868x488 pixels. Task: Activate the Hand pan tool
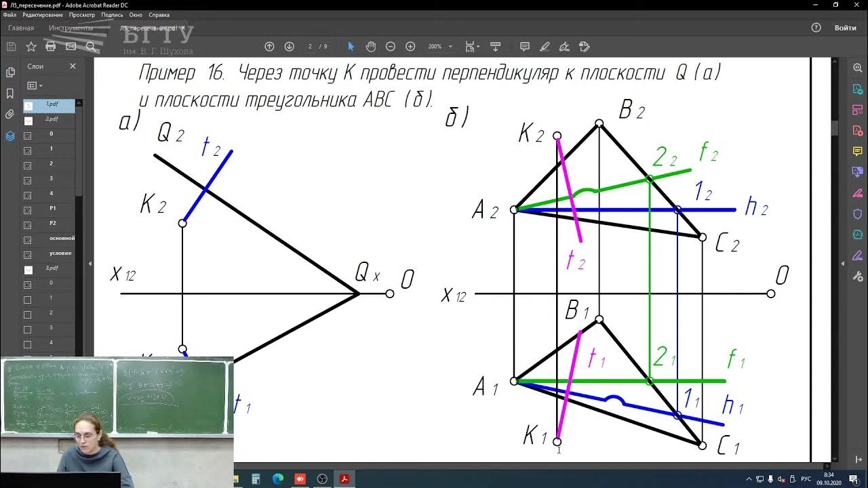coord(370,47)
